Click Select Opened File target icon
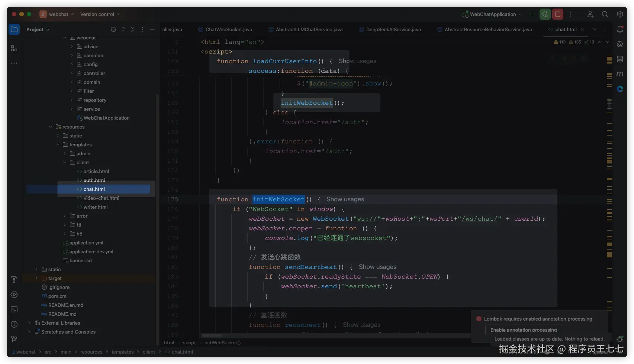634x364 pixels. [x=113, y=30]
